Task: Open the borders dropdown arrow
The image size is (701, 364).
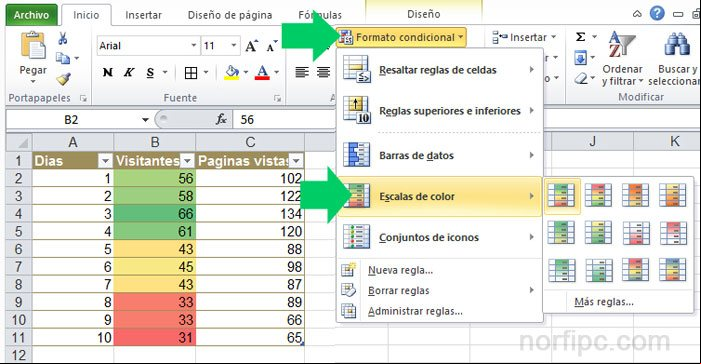Action: tap(206, 72)
